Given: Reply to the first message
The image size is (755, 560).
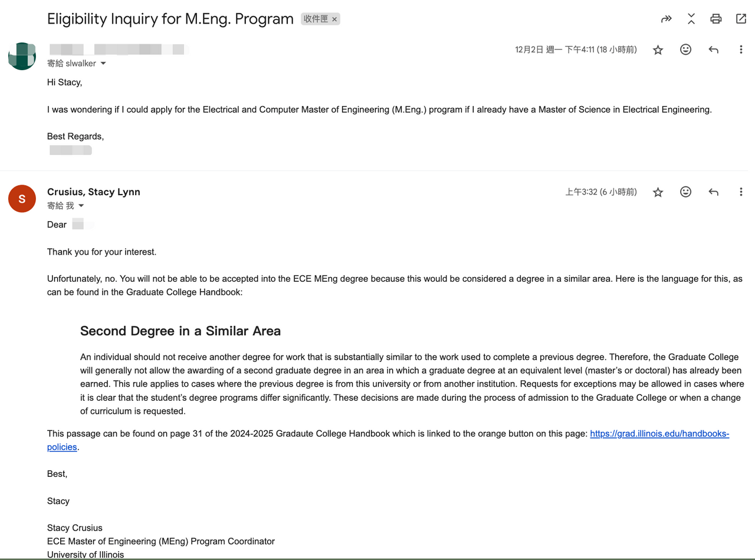Looking at the screenshot, I should click(x=713, y=50).
